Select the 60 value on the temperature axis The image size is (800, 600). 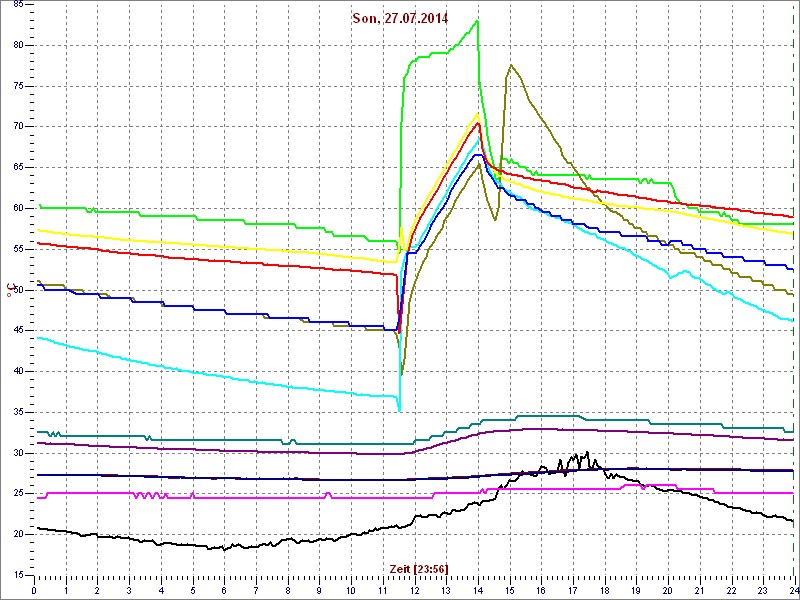pyautogui.click(x=18, y=208)
